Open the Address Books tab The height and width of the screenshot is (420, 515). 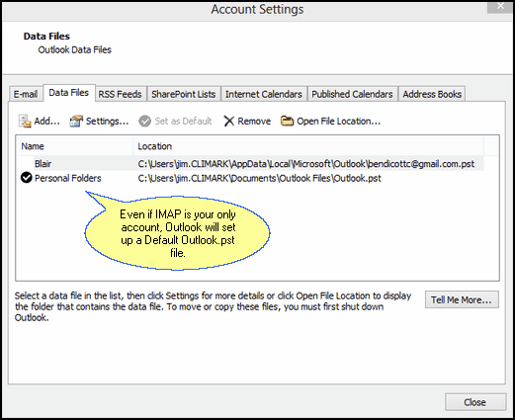(x=432, y=94)
